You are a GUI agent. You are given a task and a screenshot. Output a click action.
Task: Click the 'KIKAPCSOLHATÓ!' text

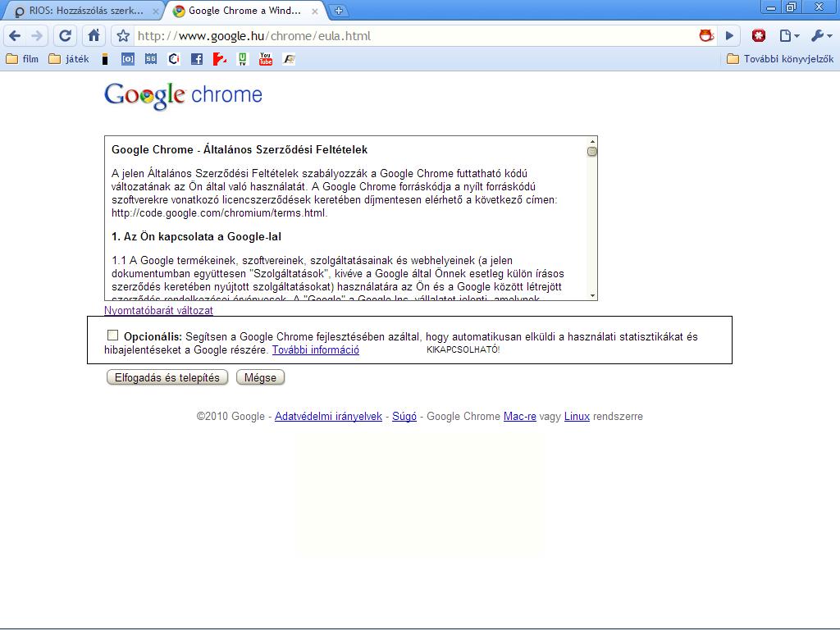pos(463,349)
